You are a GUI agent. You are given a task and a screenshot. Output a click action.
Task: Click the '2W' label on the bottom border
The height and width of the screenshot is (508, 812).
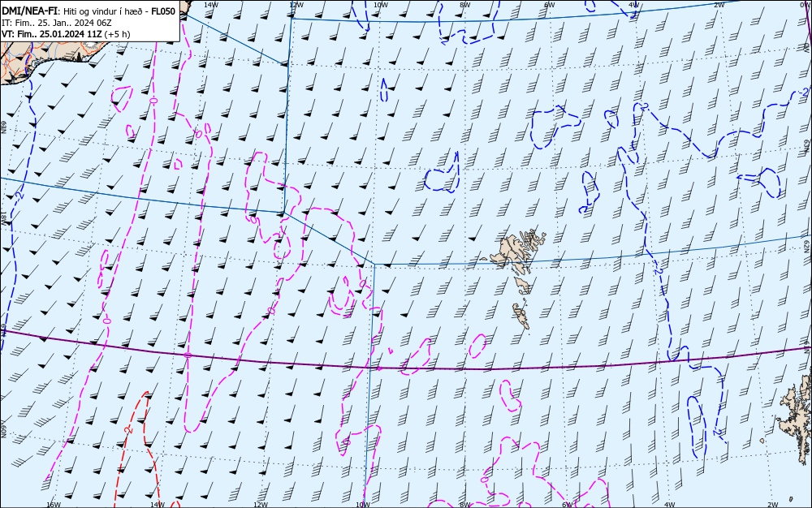[773, 505]
